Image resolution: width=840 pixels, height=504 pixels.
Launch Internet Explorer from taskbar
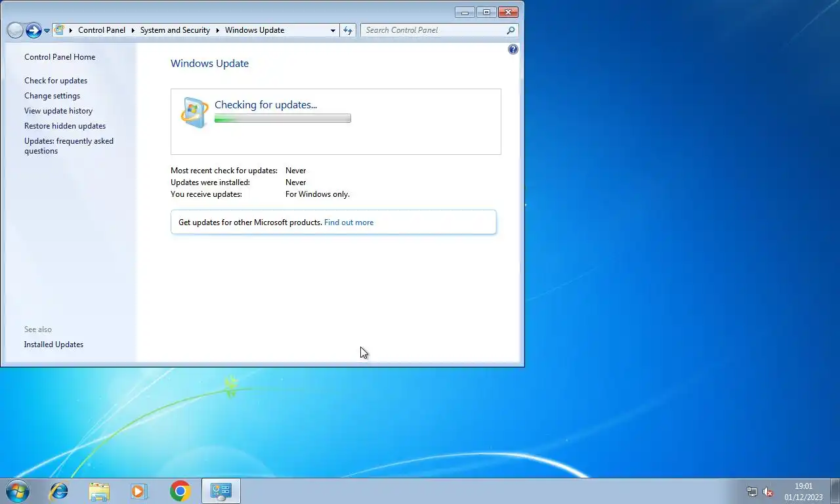pyautogui.click(x=59, y=491)
